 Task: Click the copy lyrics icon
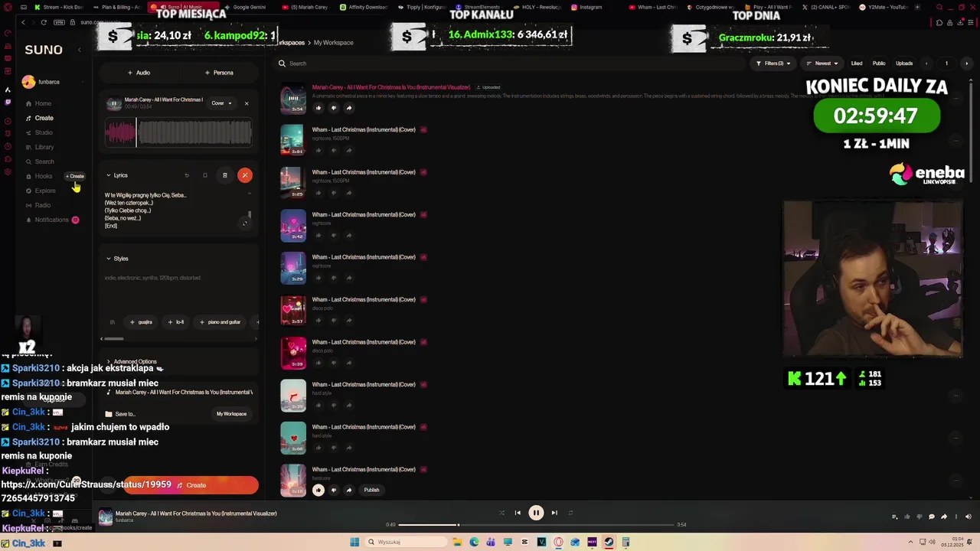[205, 175]
